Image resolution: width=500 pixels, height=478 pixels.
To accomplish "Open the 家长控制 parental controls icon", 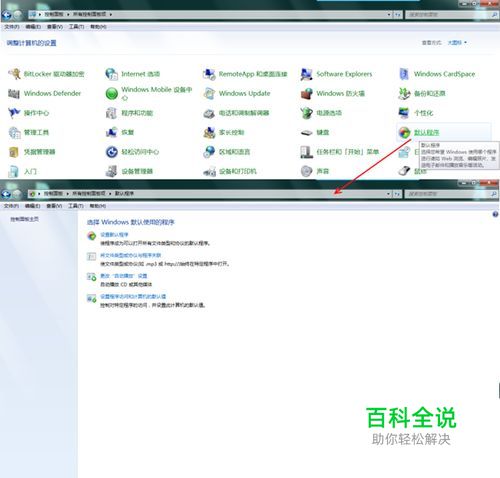I will pyautogui.click(x=209, y=132).
